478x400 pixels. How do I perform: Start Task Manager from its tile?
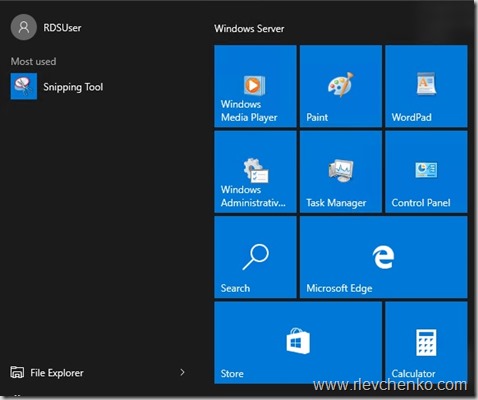pyautogui.click(x=341, y=172)
